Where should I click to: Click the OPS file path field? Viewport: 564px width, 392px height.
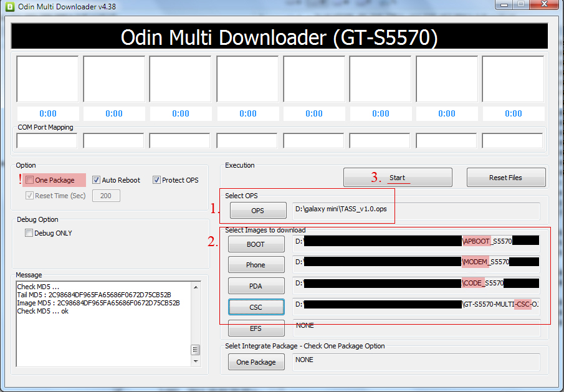416,211
